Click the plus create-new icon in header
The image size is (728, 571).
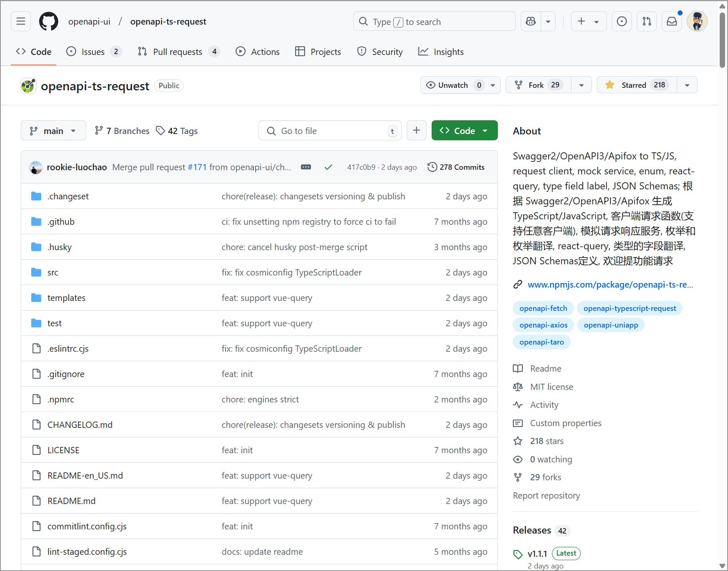pos(581,21)
